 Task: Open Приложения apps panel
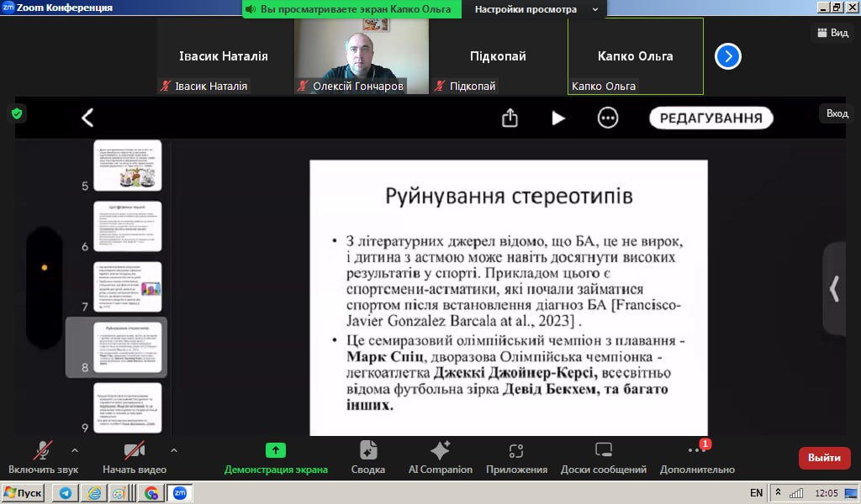point(516,458)
